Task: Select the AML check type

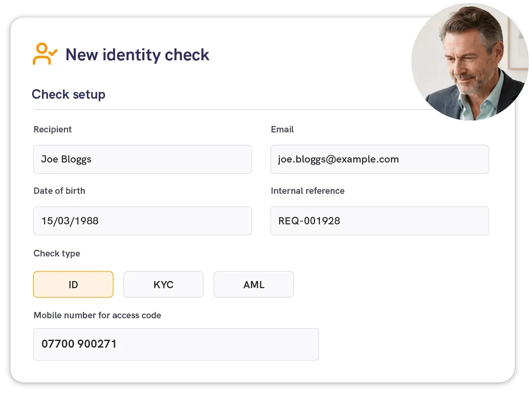Action: click(x=254, y=284)
